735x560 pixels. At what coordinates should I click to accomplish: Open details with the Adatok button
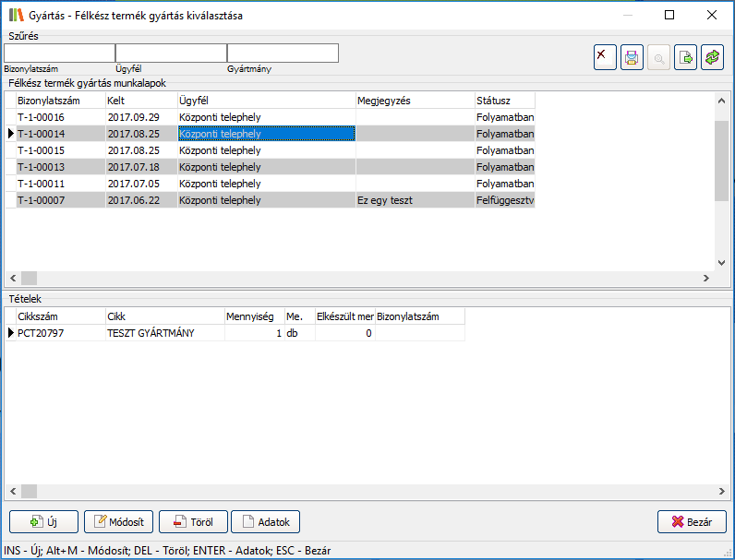pyautogui.click(x=265, y=522)
